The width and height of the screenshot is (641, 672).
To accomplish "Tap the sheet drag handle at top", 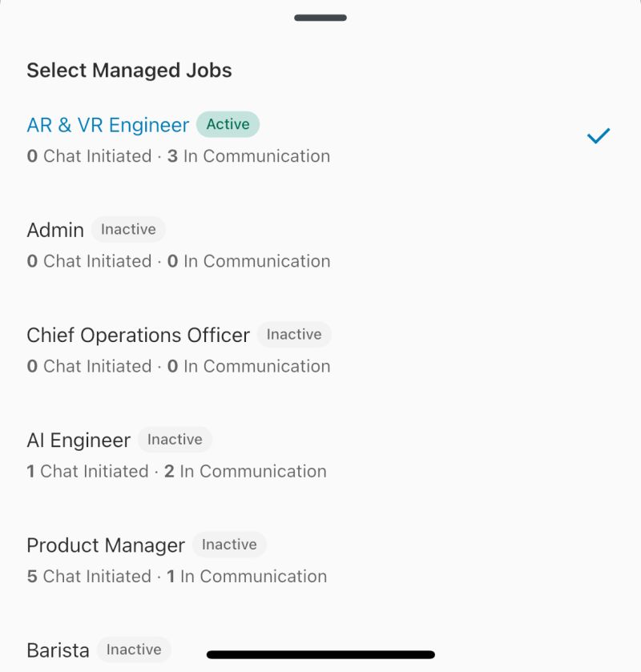I will click(x=320, y=18).
